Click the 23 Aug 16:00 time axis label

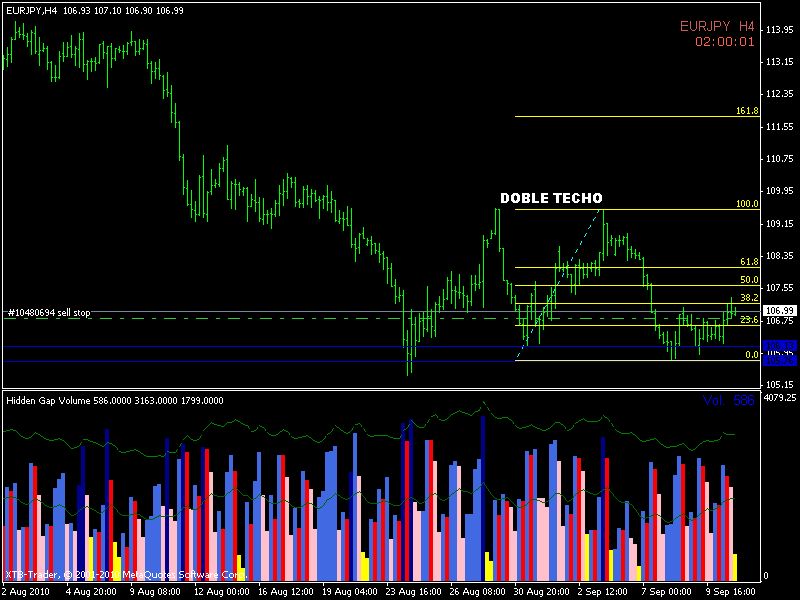pyautogui.click(x=410, y=591)
